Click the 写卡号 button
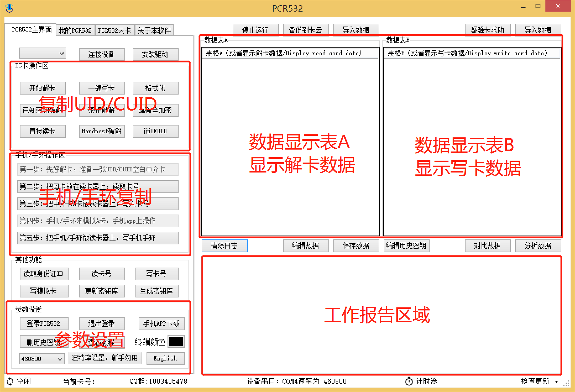575x392 pixels. pyautogui.click(x=157, y=274)
